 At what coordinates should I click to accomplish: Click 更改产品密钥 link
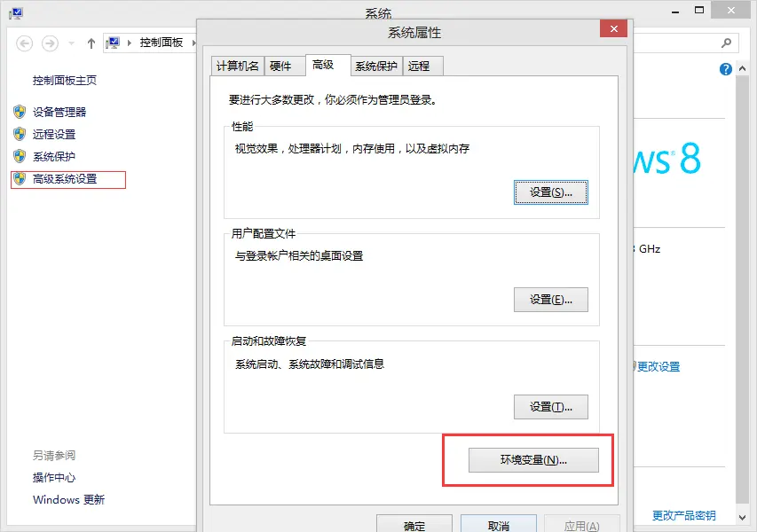(683, 516)
